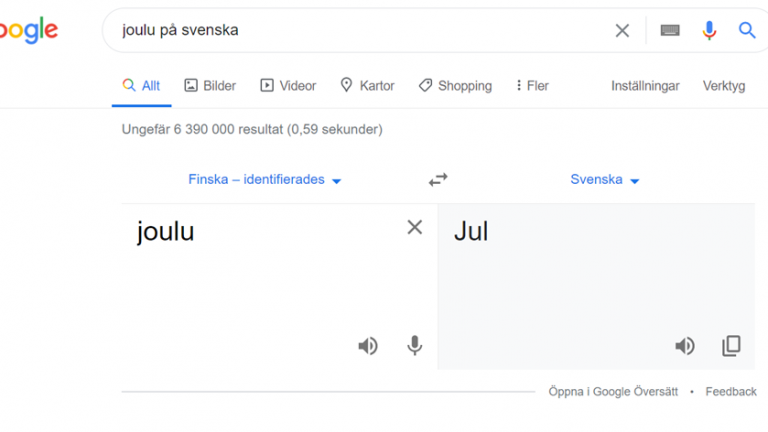Image resolution: width=768 pixels, height=432 pixels.
Task: Clear the source text 'joulu' with X
Action: 414,227
